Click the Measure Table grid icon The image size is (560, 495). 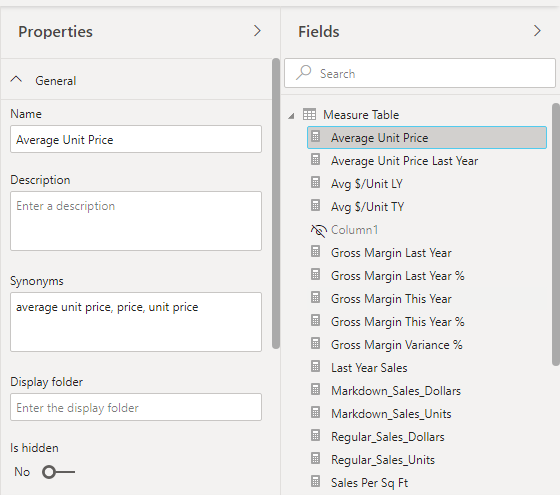[x=309, y=114]
